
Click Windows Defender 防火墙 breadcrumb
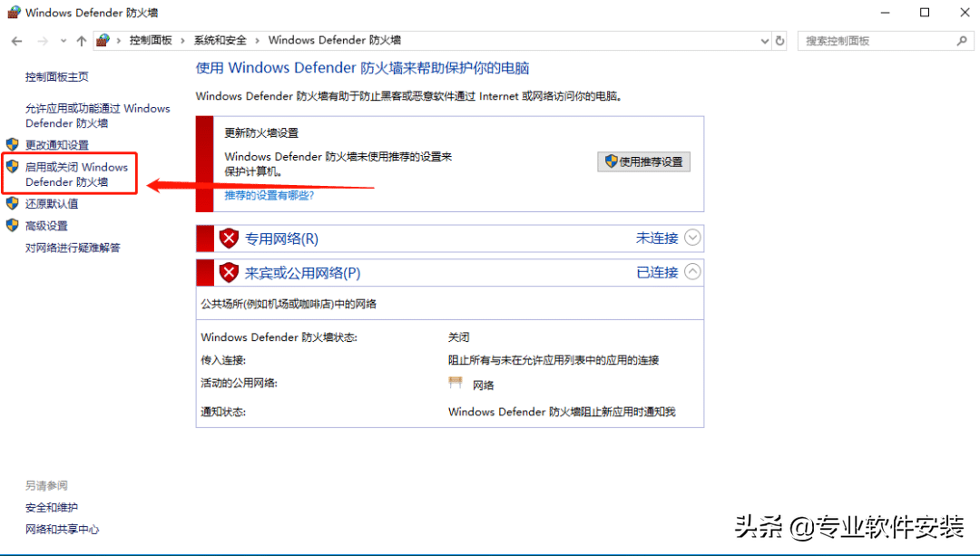334,41
